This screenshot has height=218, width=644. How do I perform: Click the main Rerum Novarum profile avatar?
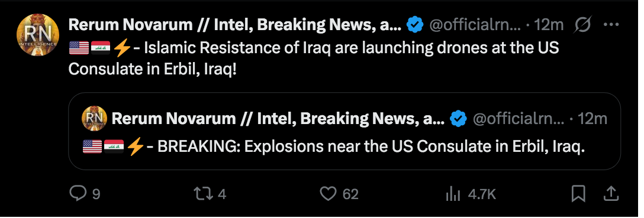pyautogui.click(x=38, y=35)
